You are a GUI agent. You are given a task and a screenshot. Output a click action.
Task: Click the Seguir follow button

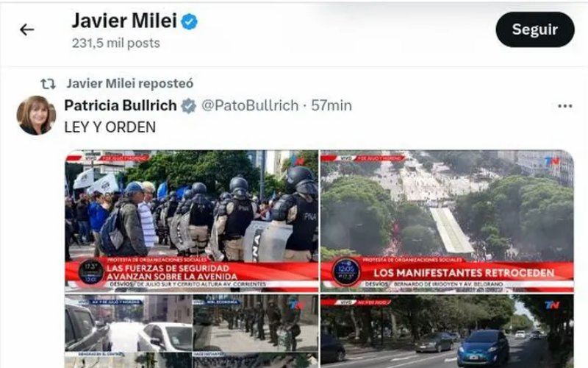(535, 29)
